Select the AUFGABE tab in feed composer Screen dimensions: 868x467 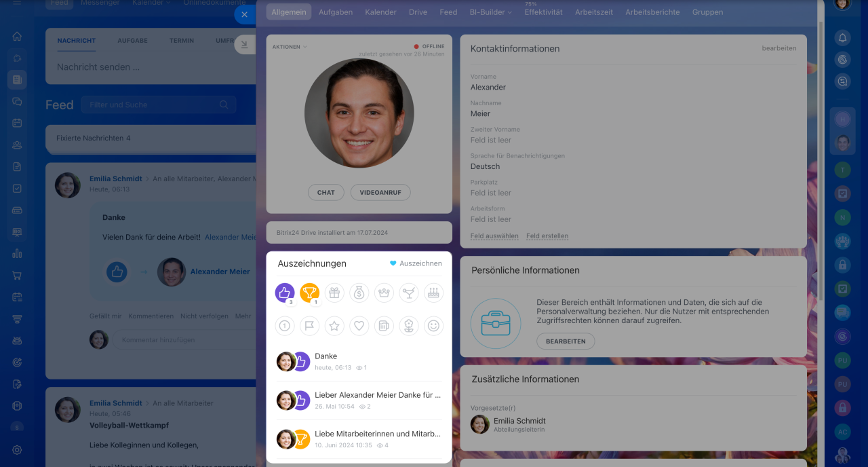pyautogui.click(x=132, y=41)
